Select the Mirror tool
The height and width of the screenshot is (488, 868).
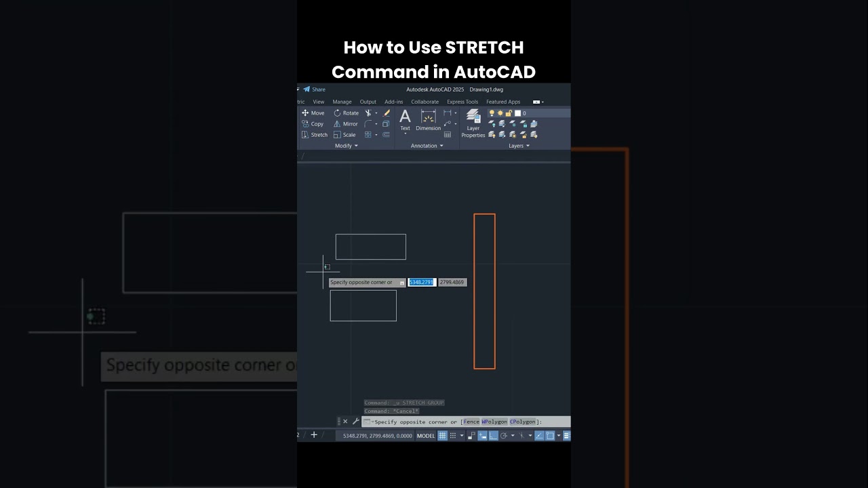(346, 124)
